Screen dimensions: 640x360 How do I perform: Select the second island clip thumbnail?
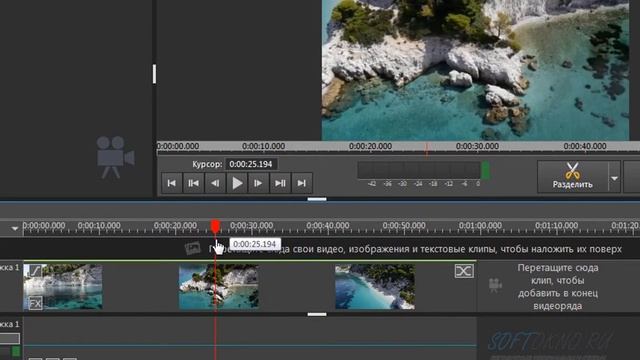219,287
